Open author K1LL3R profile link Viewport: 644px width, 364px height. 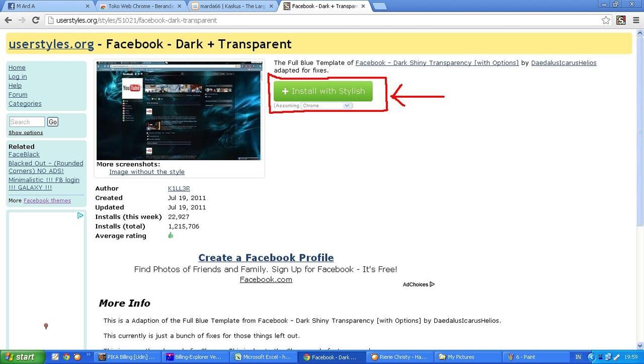(179, 188)
